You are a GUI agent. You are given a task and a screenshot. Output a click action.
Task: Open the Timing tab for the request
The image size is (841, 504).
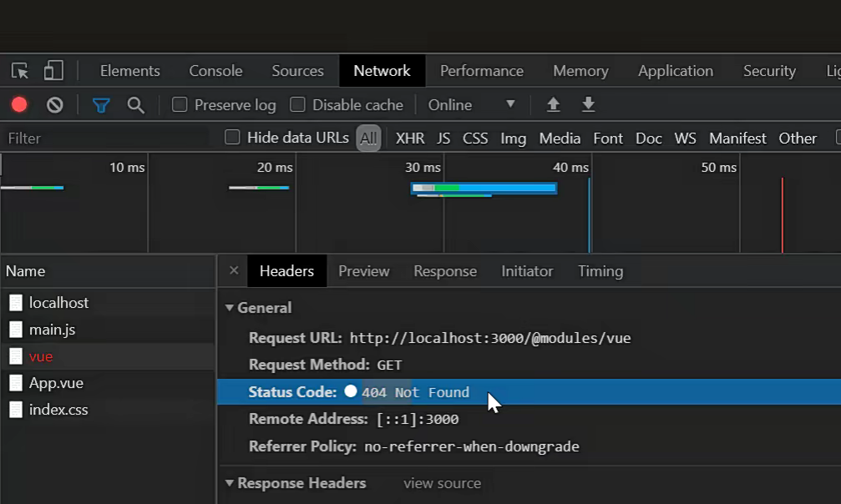click(x=600, y=271)
